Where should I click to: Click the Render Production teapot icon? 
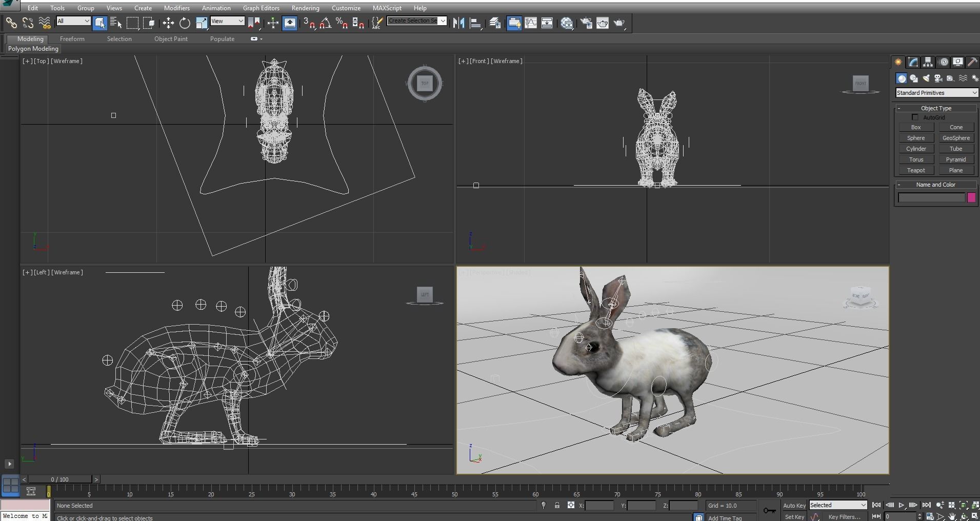[x=619, y=23]
